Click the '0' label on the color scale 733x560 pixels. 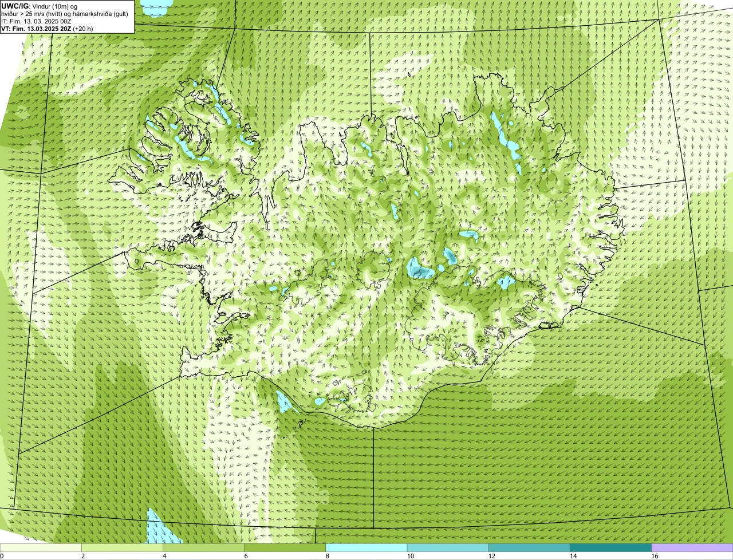pyautogui.click(x=2, y=556)
